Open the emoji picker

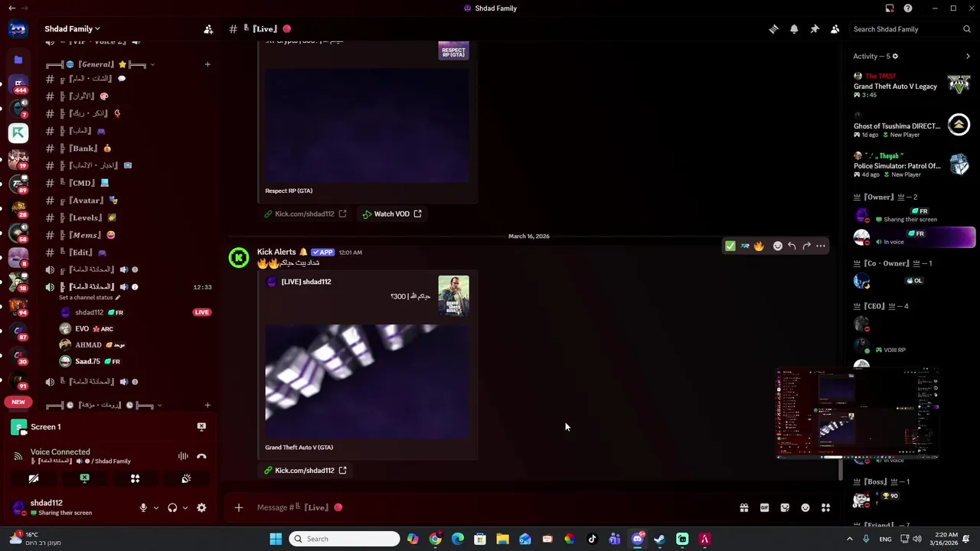[x=805, y=507]
